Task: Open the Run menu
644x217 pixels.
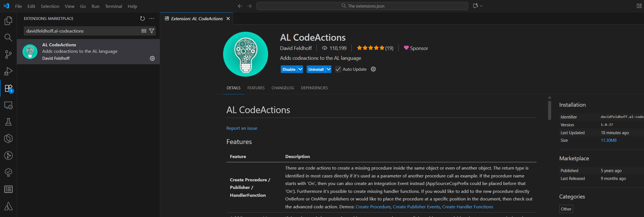Action: [95, 6]
